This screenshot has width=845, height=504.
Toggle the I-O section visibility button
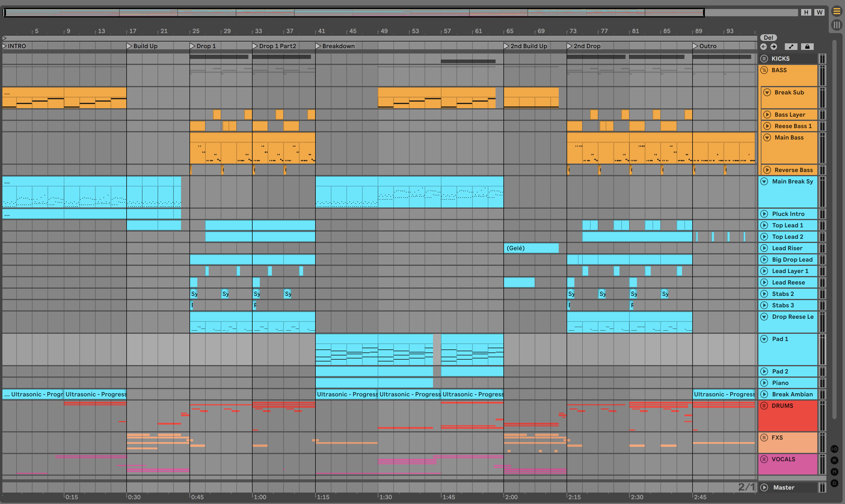click(834, 449)
